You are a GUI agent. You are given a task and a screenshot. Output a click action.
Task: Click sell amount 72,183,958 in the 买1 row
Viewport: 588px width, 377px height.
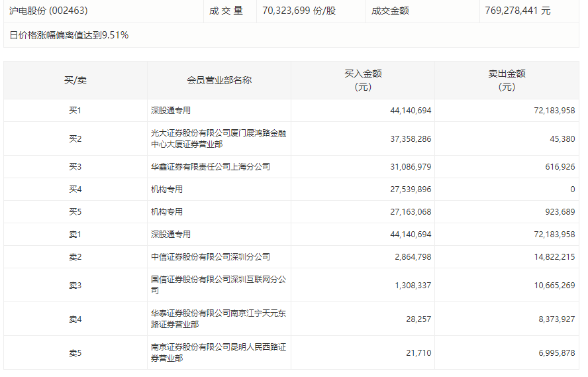[554, 110]
